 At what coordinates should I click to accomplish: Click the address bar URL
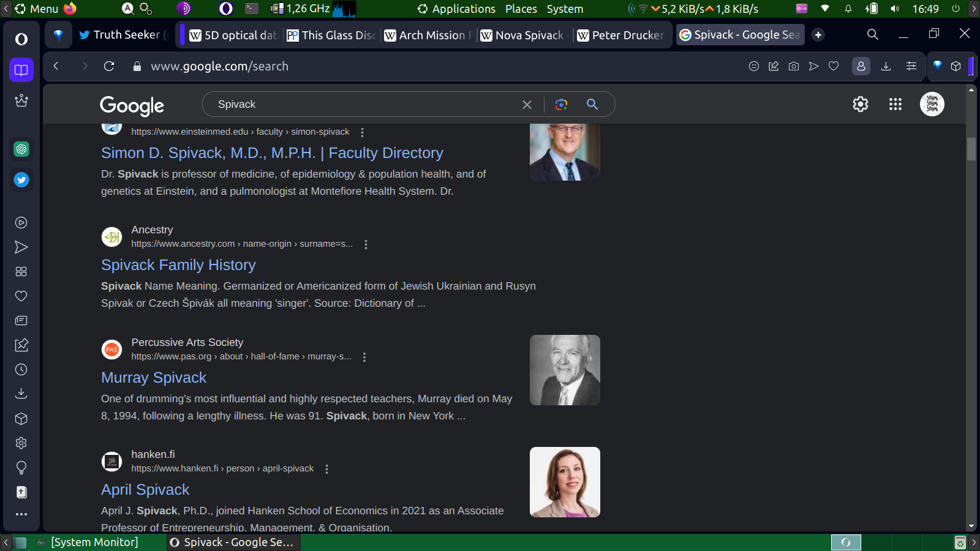coord(219,66)
